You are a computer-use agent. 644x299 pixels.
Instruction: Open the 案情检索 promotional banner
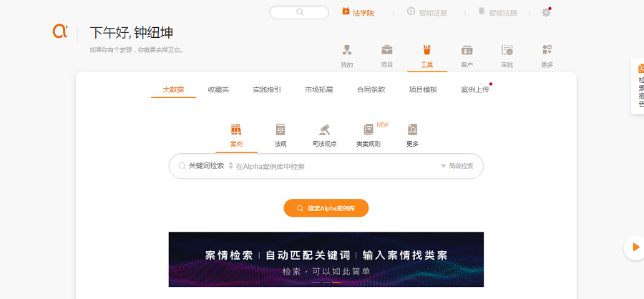[x=326, y=259]
